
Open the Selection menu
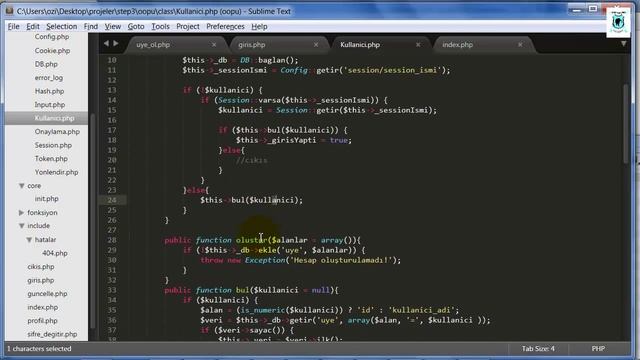click(62, 27)
